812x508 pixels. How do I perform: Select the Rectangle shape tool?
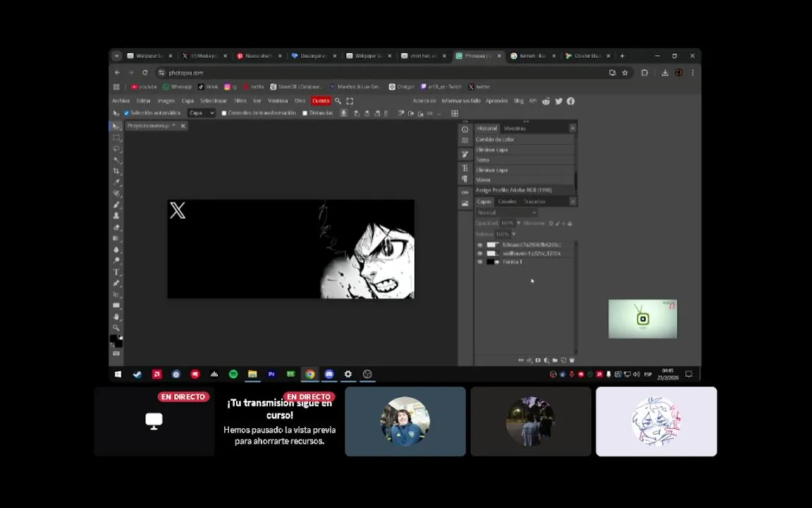coord(116,306)
